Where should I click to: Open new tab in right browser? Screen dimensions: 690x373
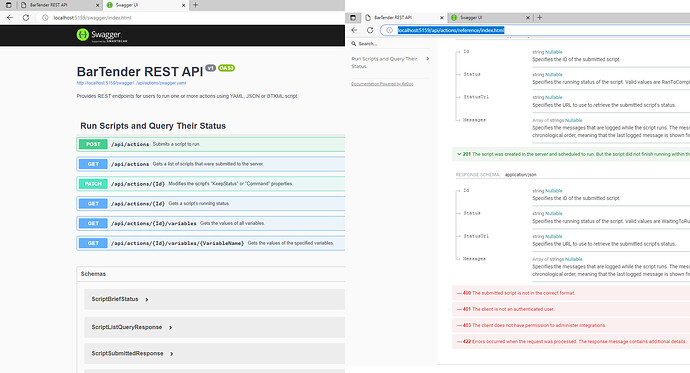[540, 18]
